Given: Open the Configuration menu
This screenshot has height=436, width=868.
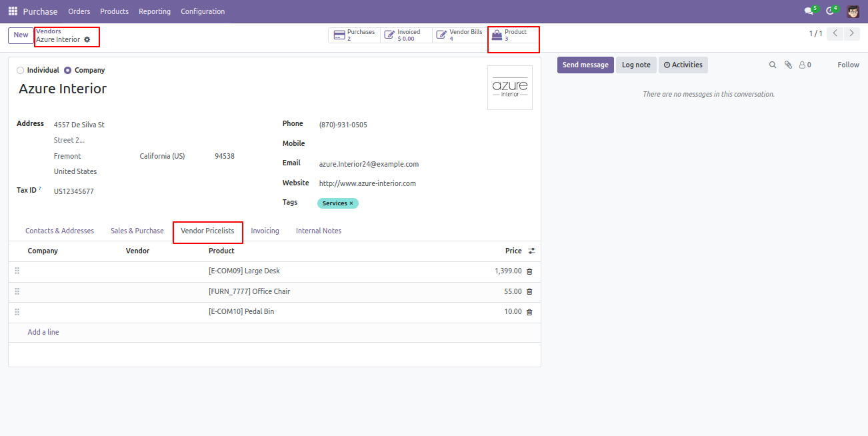Looking at the screenshot, I should [203, 11].
